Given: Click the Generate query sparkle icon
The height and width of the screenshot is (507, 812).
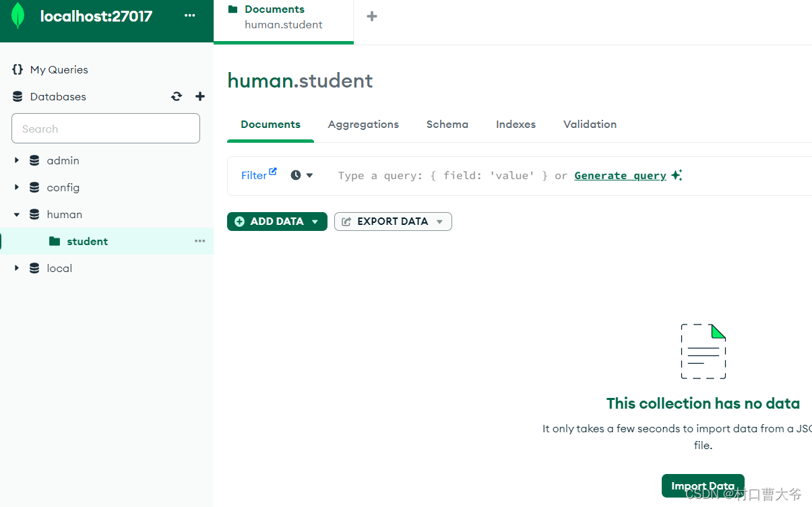Looking at the screenshot, I should click(677, 175).
